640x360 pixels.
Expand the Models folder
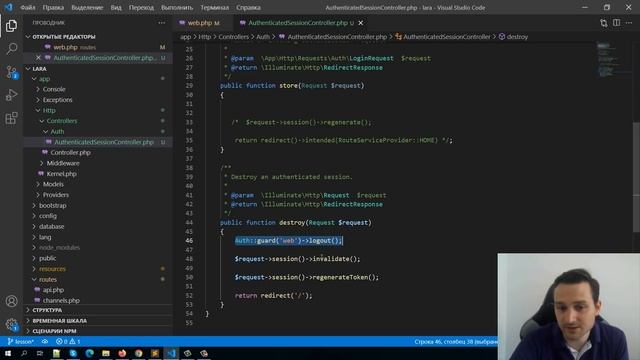53,184
